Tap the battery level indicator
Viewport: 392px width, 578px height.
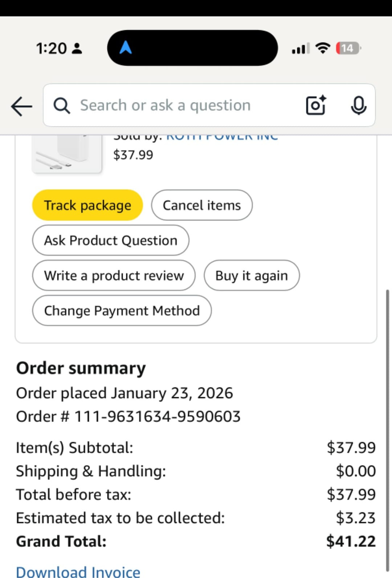coord(348,48)
